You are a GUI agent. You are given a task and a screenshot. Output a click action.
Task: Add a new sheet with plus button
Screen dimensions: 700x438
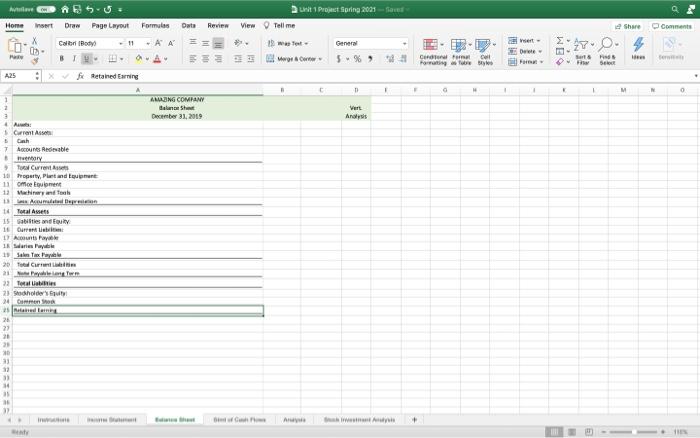(414, 420)
